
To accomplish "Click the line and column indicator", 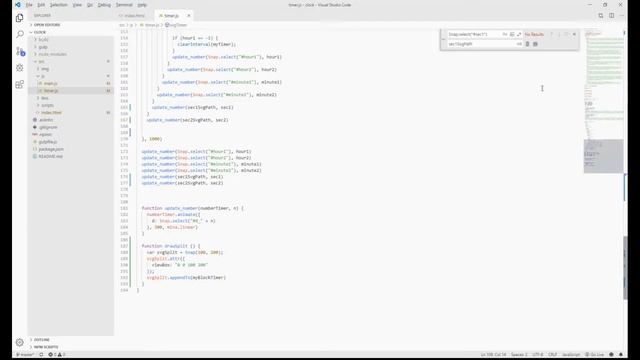I will click(493, 355).
